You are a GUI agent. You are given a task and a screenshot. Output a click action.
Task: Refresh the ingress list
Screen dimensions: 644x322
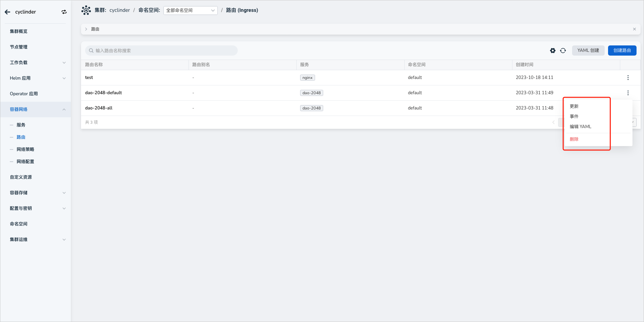[563, 51]
